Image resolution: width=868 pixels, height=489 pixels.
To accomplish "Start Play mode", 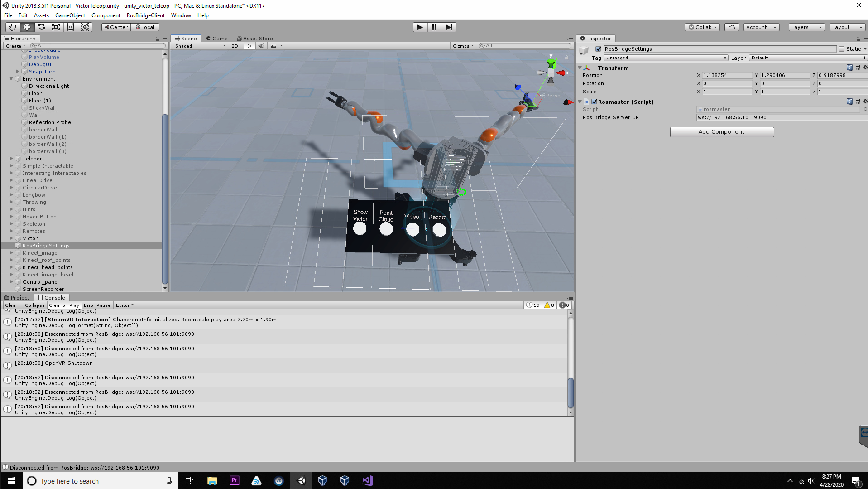I will tap(420, 27).
